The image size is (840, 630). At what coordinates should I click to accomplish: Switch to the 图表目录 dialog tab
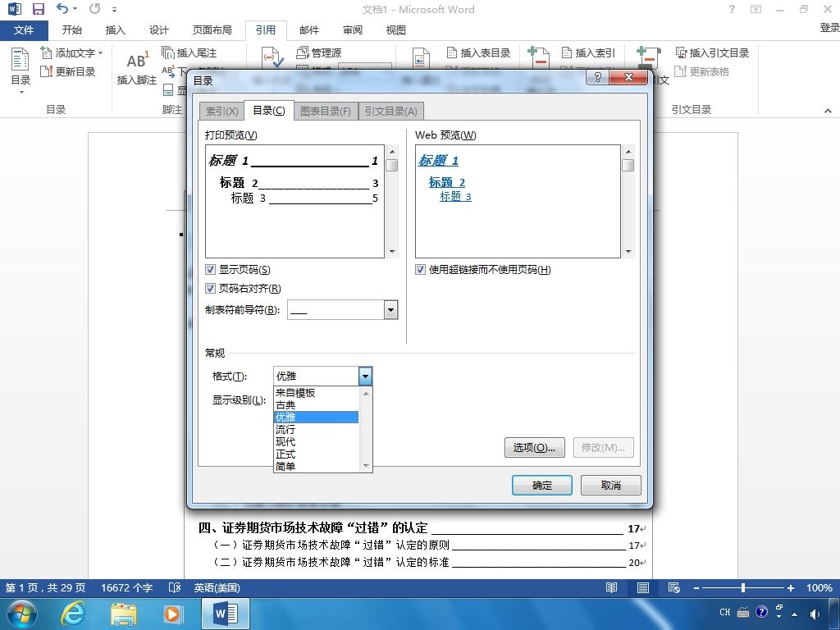(325, 111)
